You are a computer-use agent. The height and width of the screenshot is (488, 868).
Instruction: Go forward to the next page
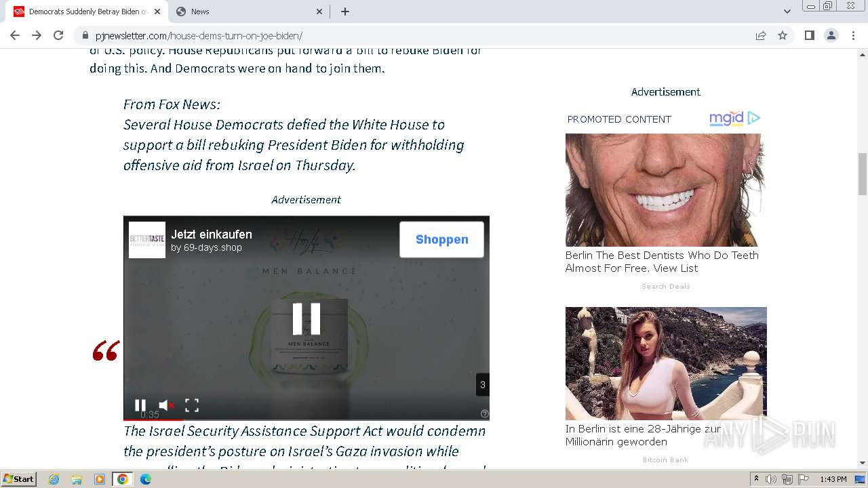coord(37,35)
